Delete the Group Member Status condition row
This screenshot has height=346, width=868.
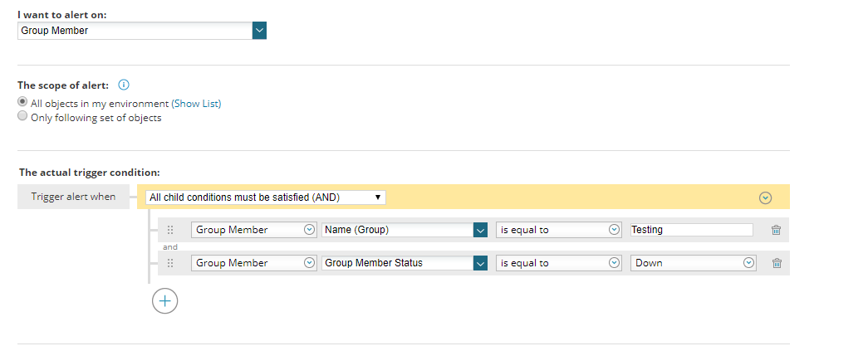pyautogui.click(x=777, y=263)
